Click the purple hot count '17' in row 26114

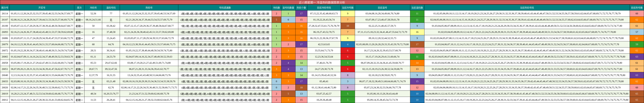pyautogui.click(x=301, y=14)
